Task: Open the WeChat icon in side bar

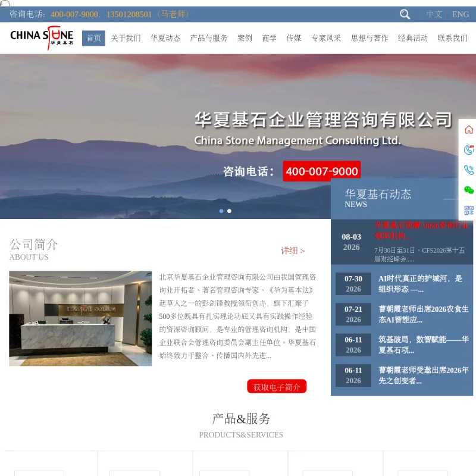Action: pos(468,190)
